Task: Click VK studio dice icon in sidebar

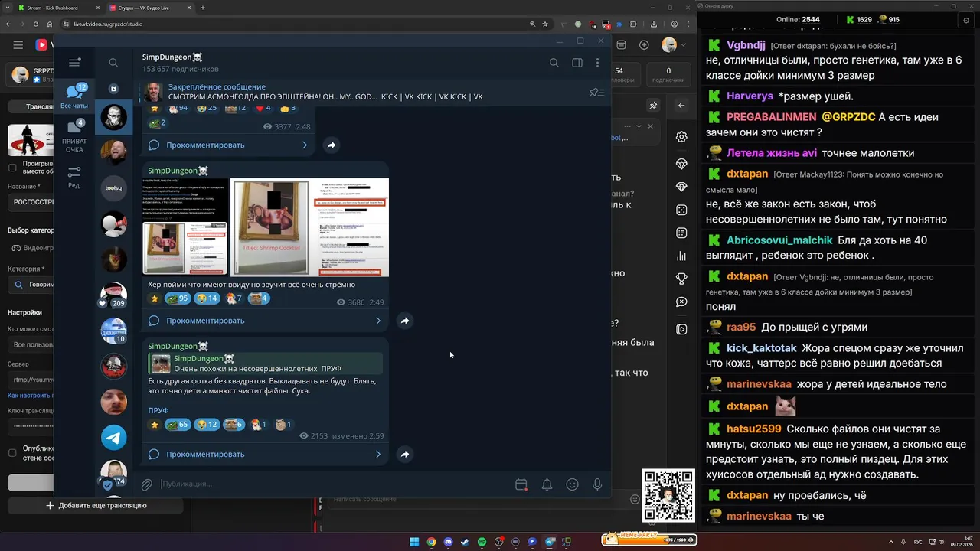Action: (x=681, y=210)
